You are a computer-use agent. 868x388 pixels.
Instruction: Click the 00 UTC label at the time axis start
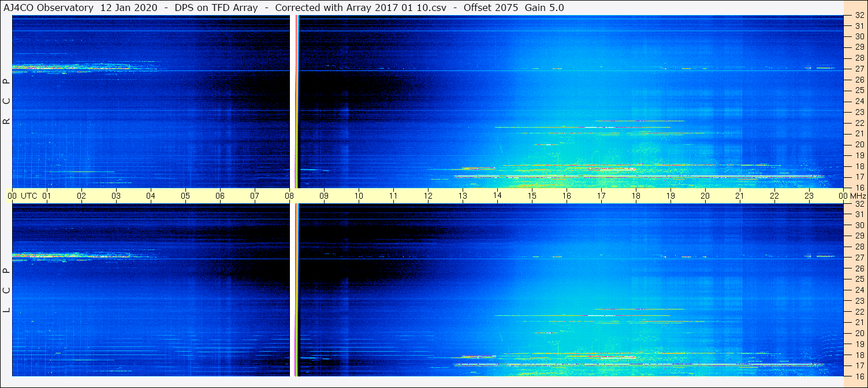point(23,196)
